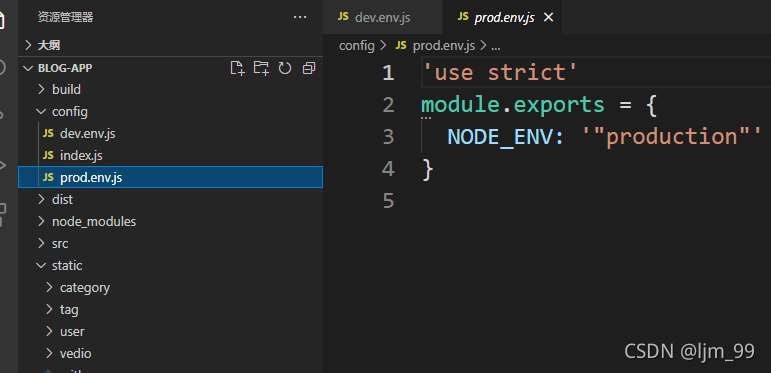Image resolution: width=771 pixels, height=373 pixels.
Task: Open explorer more actions ellipsis menu
Action: point(300,17)
